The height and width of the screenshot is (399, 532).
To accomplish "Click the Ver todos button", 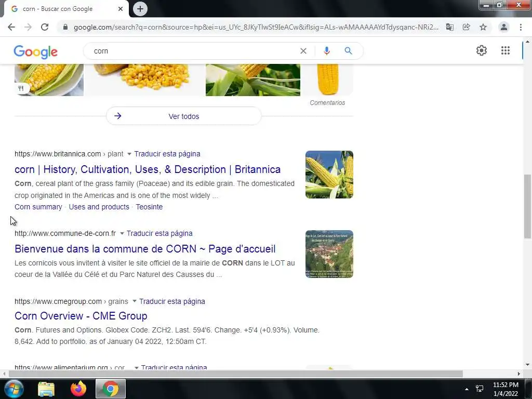I will [184, 116].
